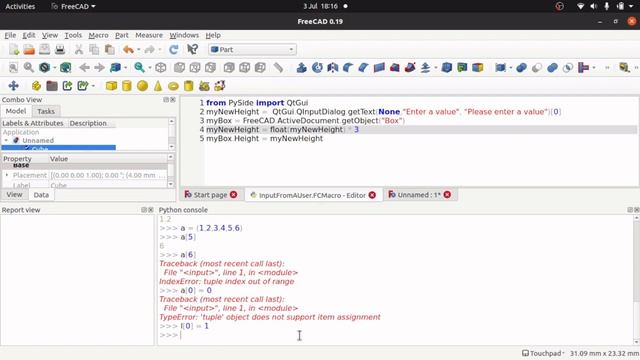Create a Part tube primitive
This screenshot has height=360, width=640.
(189, 86)
